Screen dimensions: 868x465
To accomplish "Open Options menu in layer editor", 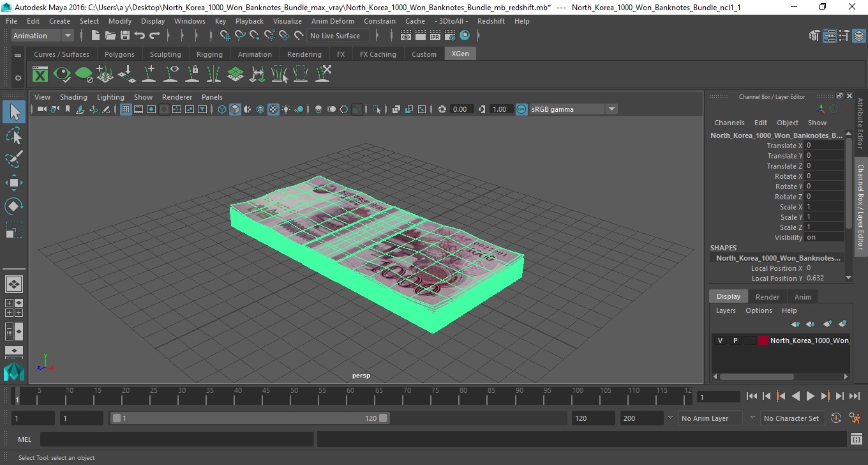I will click(759, 310).
